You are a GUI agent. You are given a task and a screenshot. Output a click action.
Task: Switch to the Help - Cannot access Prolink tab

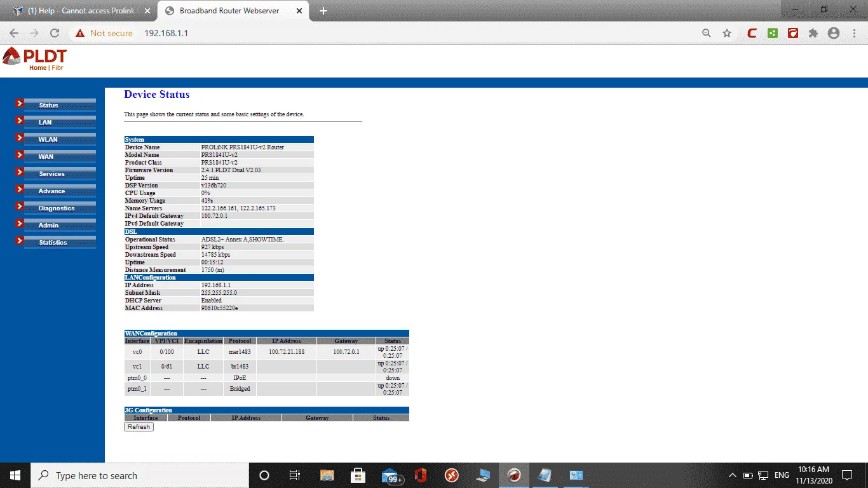coord(81,11)
